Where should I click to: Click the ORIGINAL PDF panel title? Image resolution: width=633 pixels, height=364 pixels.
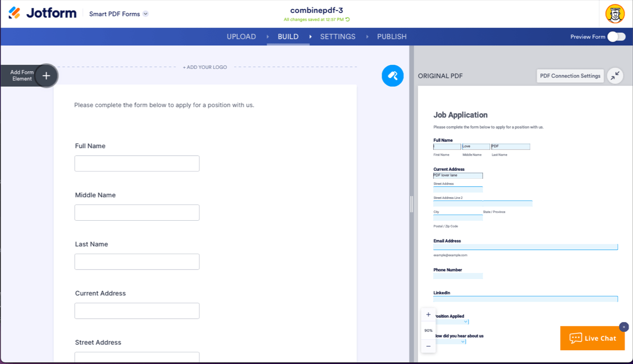click(x=441, y=76)
